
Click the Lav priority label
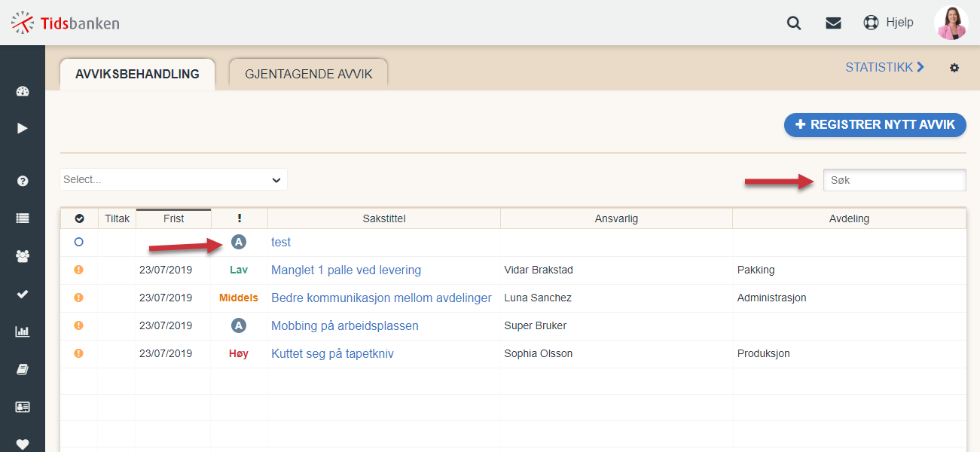[239, 270]
